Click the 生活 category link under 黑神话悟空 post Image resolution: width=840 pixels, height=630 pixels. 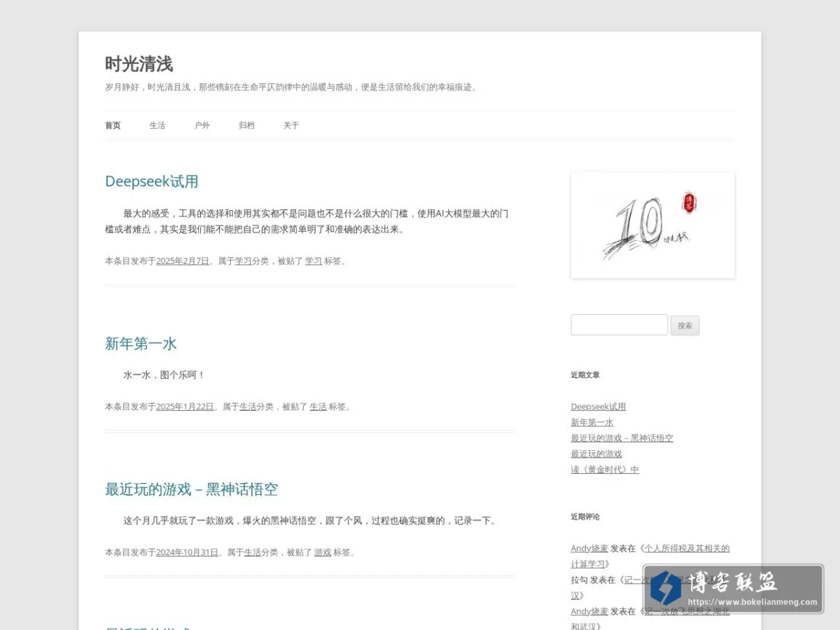[253, 552]
